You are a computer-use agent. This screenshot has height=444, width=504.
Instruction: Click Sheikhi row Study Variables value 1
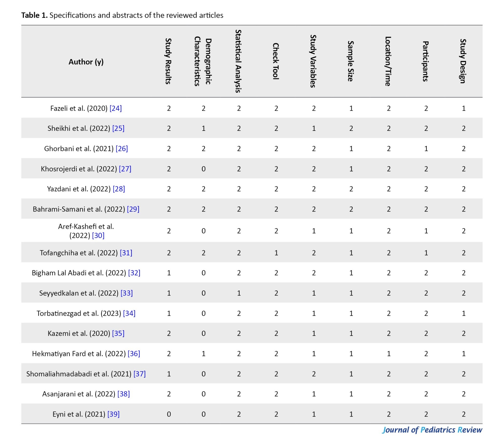coord(314,129)
